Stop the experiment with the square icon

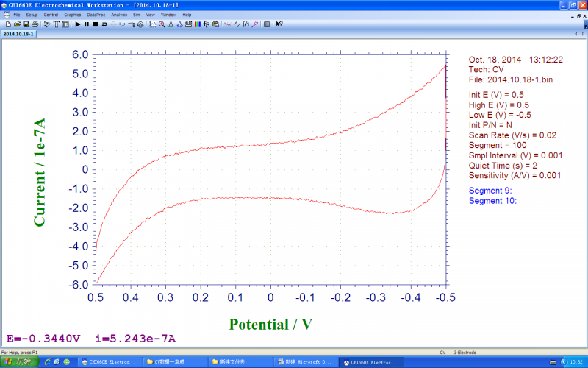point(96,24)
